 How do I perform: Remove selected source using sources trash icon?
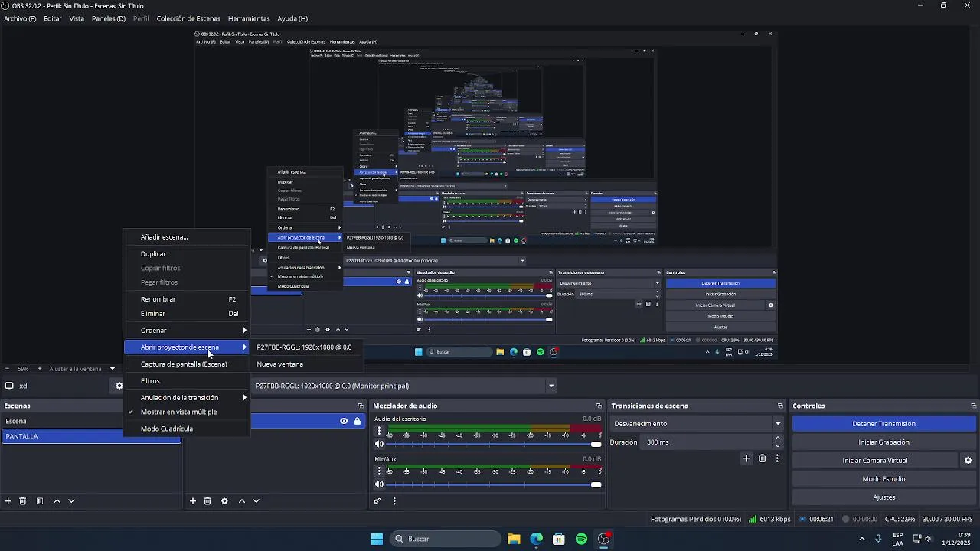(x=207, y=501)
